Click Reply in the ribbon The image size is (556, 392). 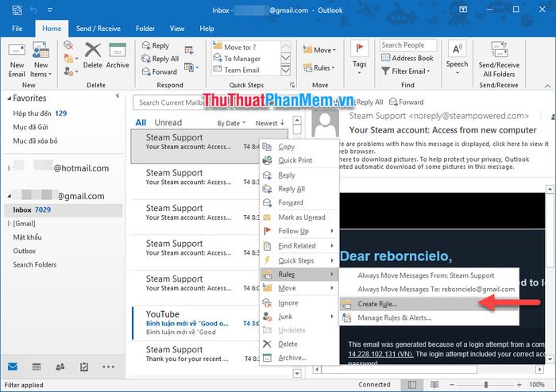[156, 45]
